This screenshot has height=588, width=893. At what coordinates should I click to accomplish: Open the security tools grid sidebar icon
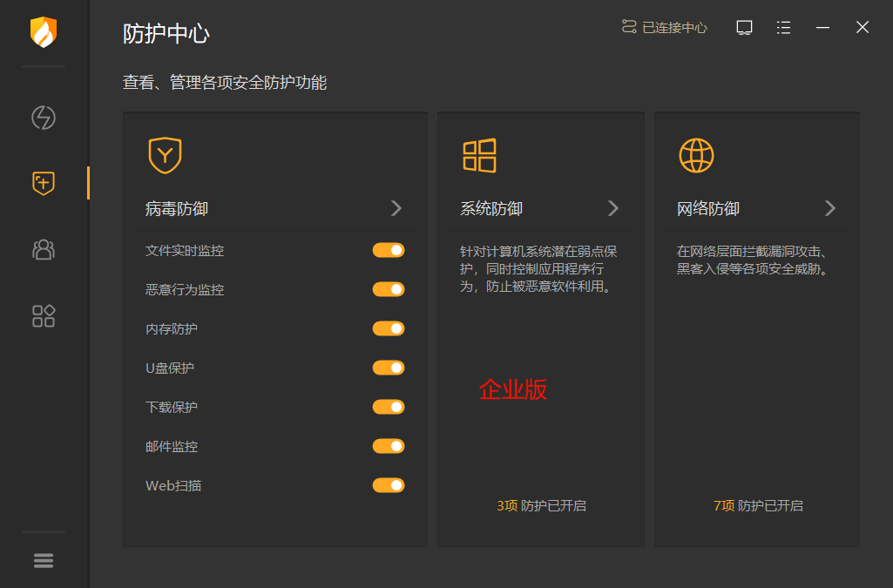point(44,315)
